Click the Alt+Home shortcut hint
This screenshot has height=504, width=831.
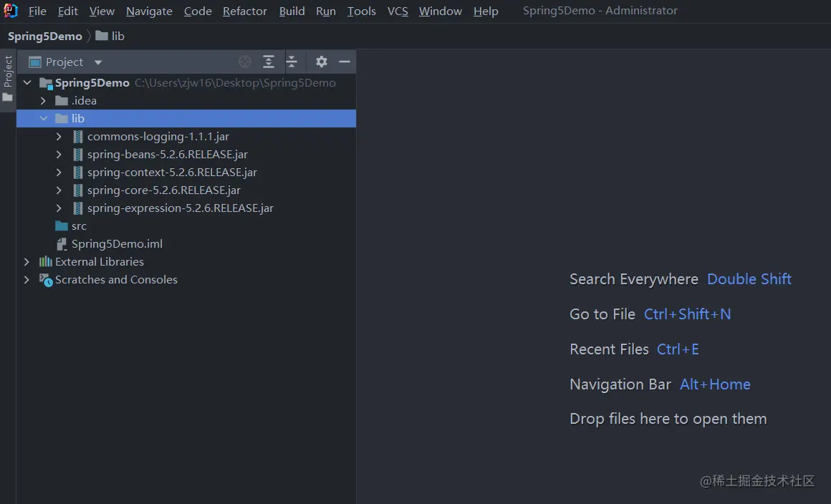pyautogui.click(x=715, y=384)
